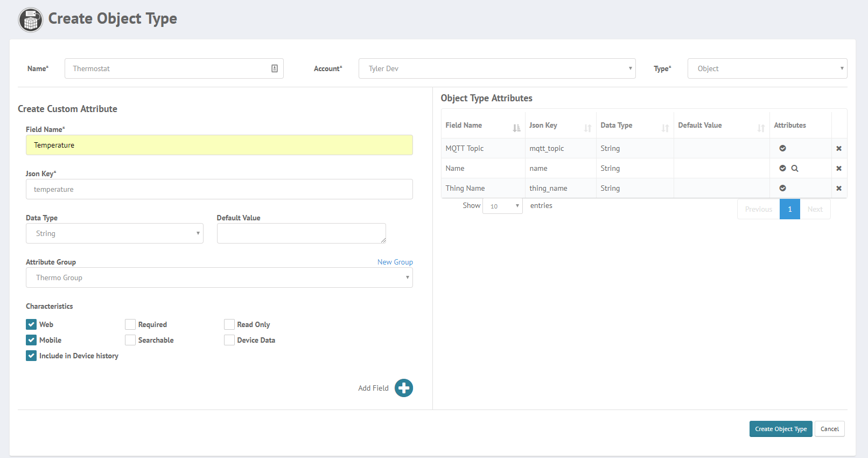
Task: Click the check circle icon in MQTT Topic row
Action: click(782, 148)
